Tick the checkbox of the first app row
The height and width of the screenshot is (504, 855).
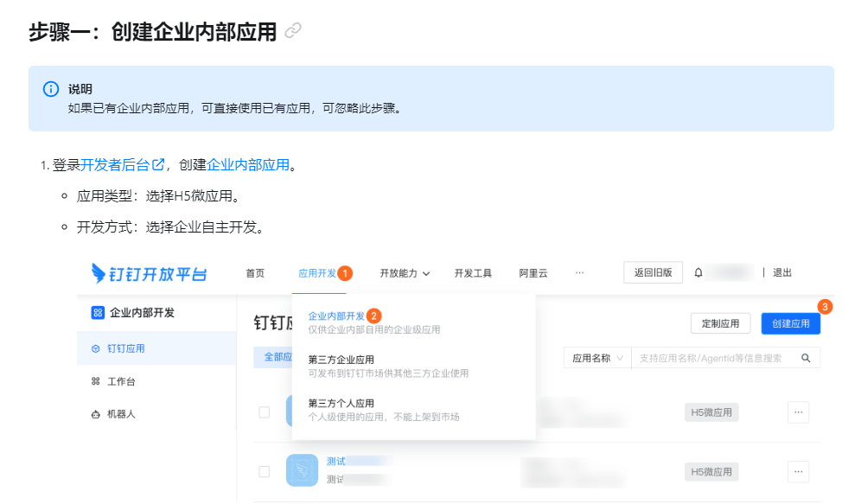pos(265,412)
